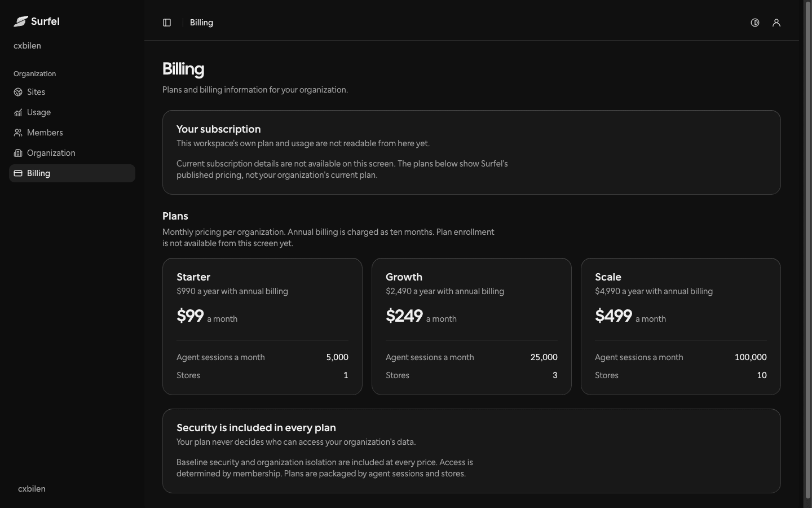
Task: Click the Billing card icon
Action: pos(18,173)
